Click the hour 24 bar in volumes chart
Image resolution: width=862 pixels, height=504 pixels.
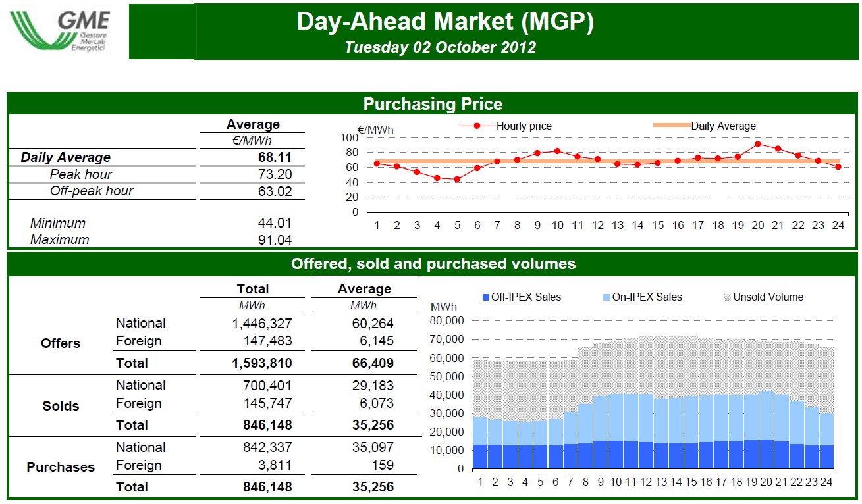click(826, 409)
